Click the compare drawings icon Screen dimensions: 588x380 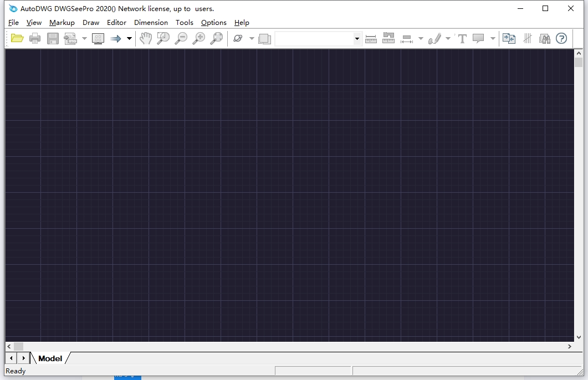509,38
